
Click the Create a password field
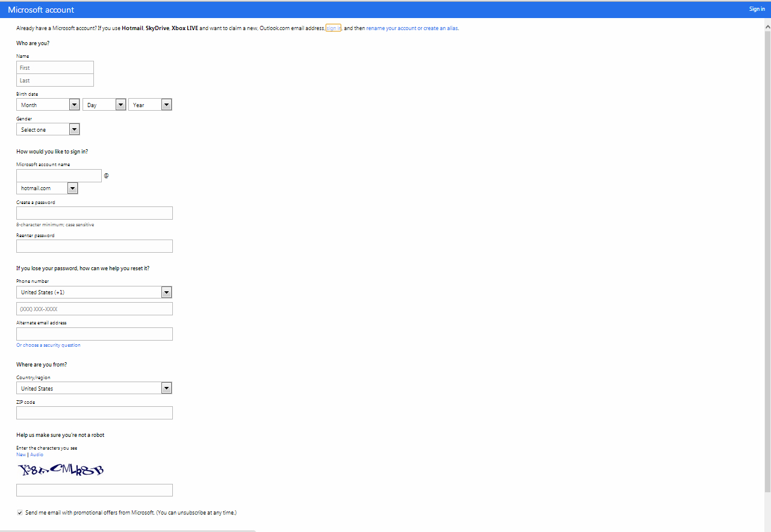click(95, 213)
